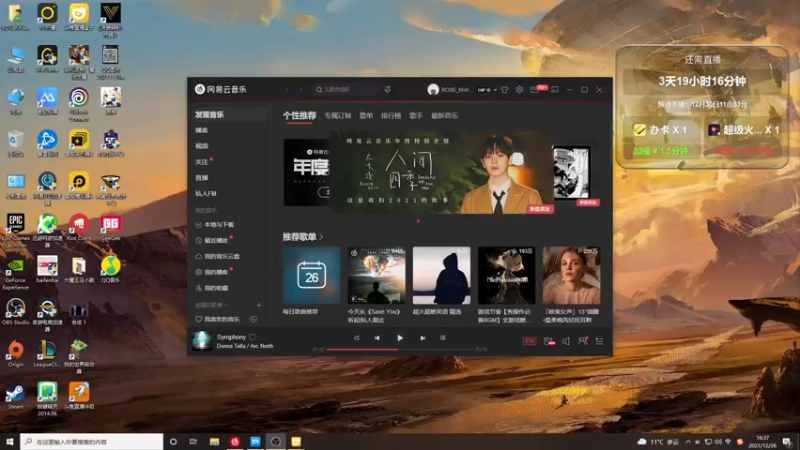Screen dimensions: 800x450
Task: Click the center banner with man in suit
Action: [442, 172]
